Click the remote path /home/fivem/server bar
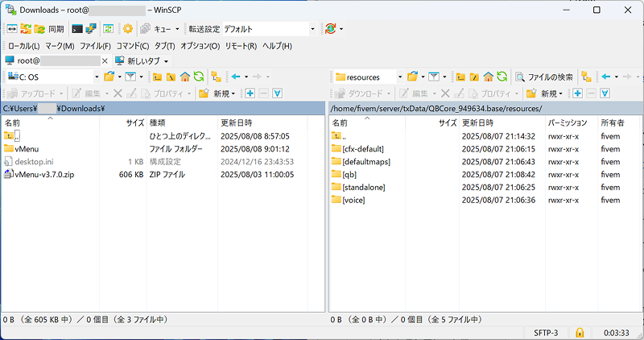644x340 pixels. (486, 109)
